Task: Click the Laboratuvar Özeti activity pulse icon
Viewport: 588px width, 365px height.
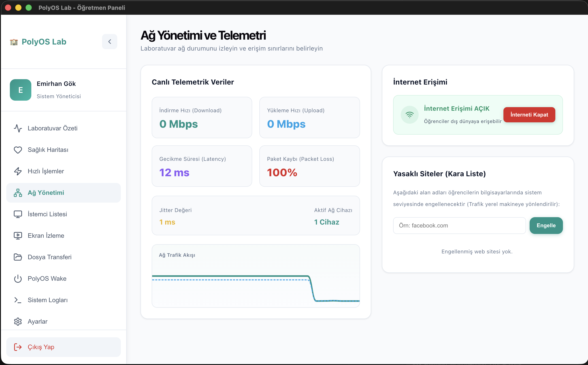Action: tap(18, 128)
